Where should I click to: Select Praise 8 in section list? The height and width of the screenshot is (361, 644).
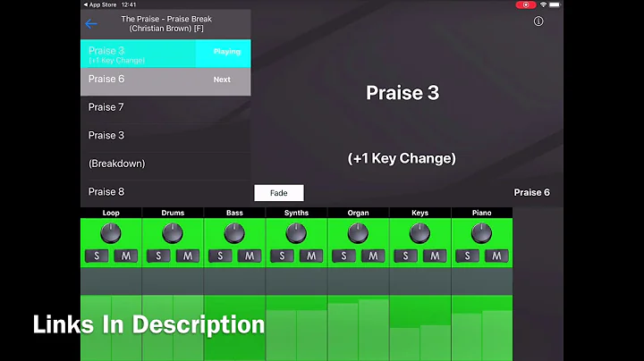tap(165, 192)
